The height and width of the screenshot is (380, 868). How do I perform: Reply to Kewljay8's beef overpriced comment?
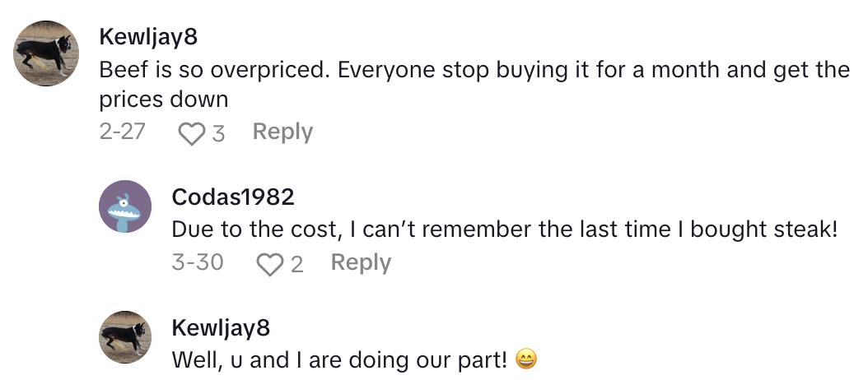pos(282,132)
